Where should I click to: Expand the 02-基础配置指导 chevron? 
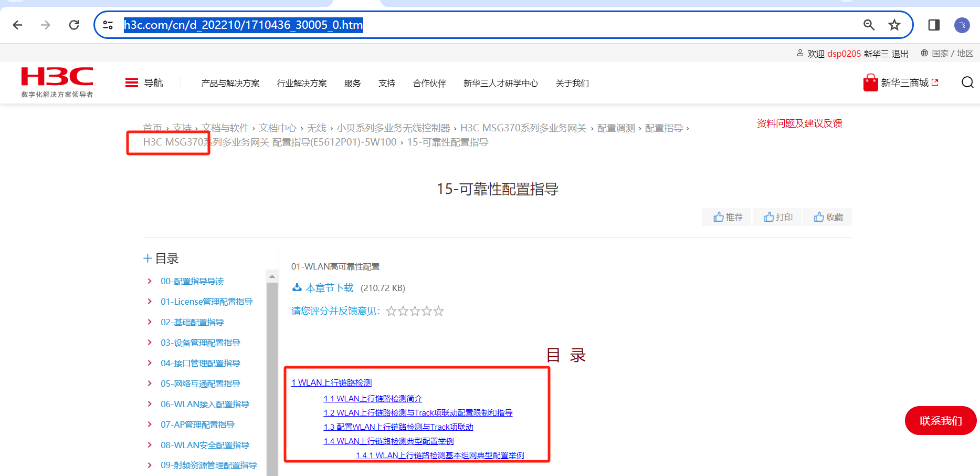point(150,322)
